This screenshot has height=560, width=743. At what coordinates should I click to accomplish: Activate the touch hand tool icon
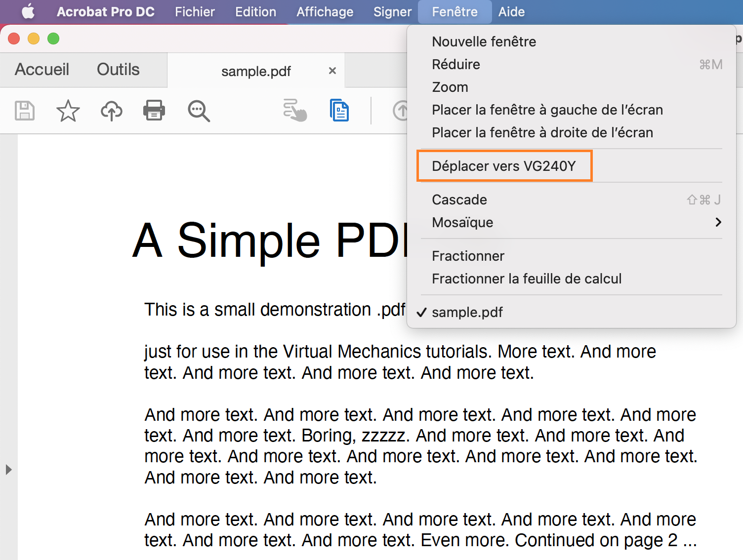click(x=295, y=110)
